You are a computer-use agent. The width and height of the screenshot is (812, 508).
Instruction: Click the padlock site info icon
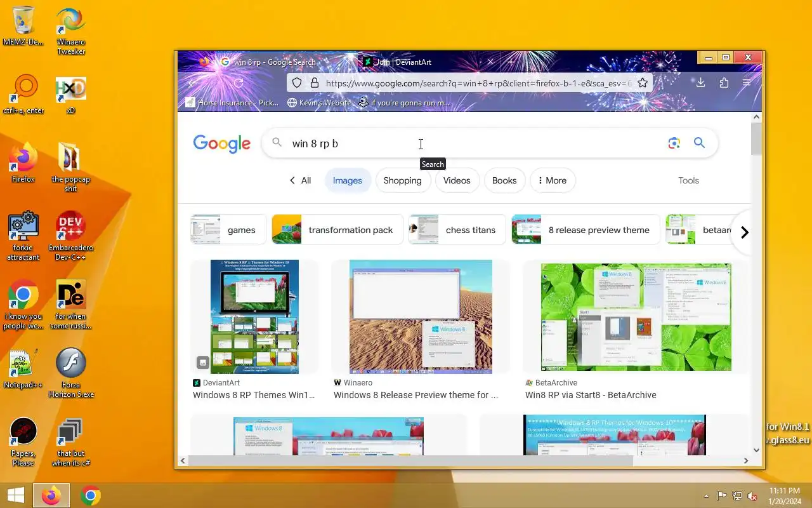coord(314,83)
